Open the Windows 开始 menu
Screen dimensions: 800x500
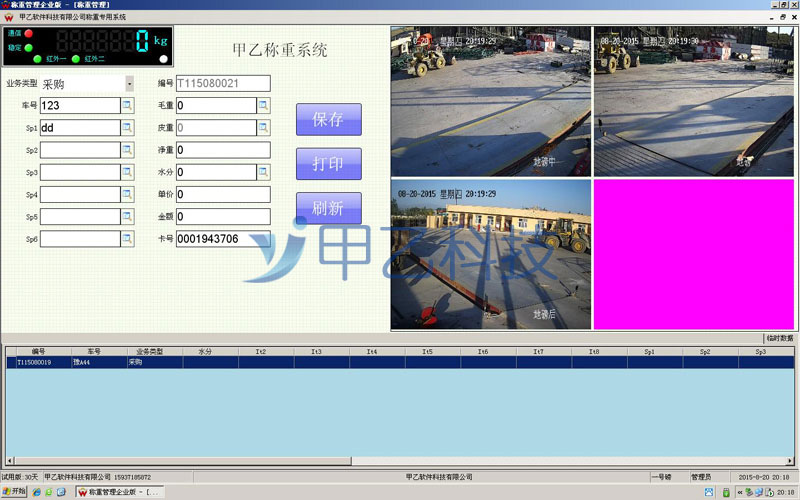pyautogui.click(x=14, y=492)
